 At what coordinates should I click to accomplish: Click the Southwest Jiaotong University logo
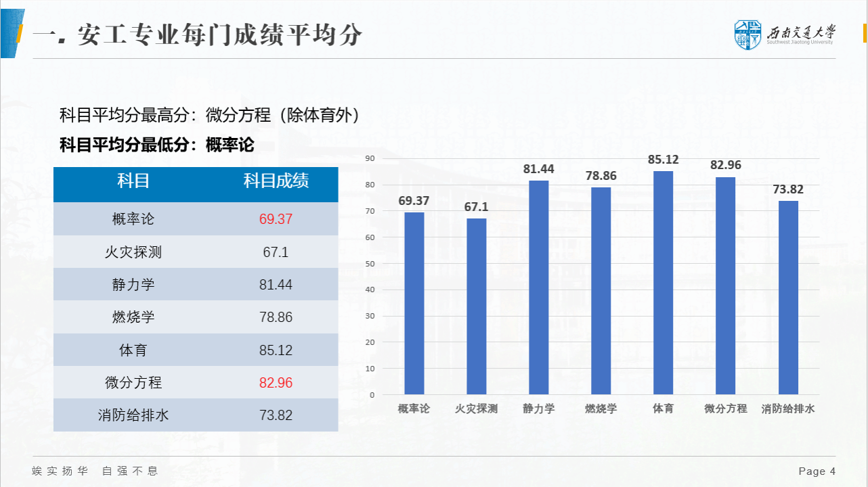coord(785,34)
